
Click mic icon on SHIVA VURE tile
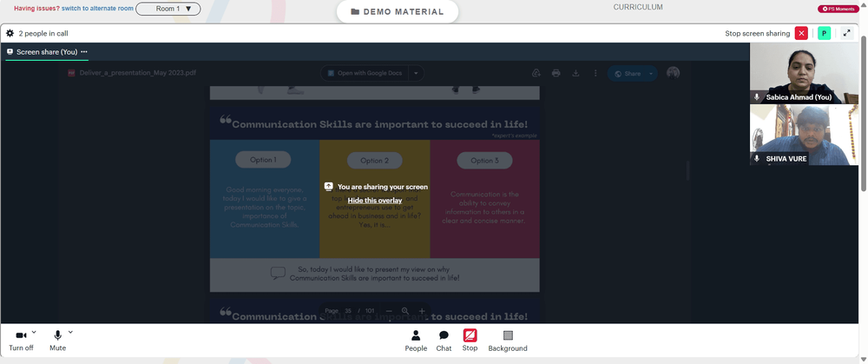[x=757, y=158]
